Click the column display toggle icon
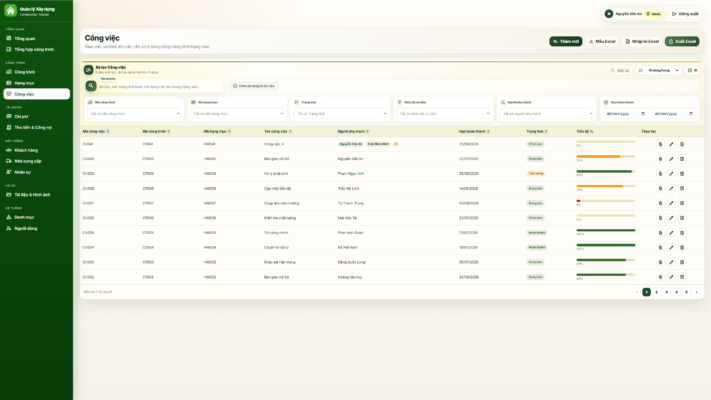Viewport: 711px width, 400px height. pyautogui.click(x=692, y=70)
